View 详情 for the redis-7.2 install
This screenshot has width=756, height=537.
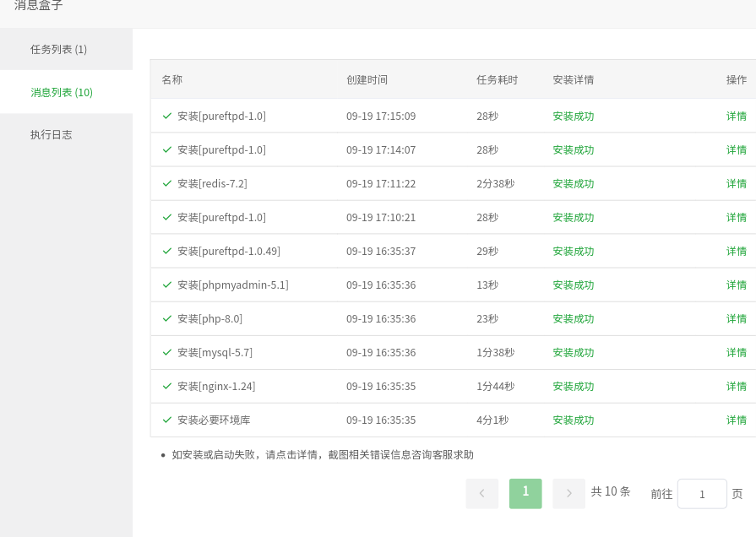[737, 184]
